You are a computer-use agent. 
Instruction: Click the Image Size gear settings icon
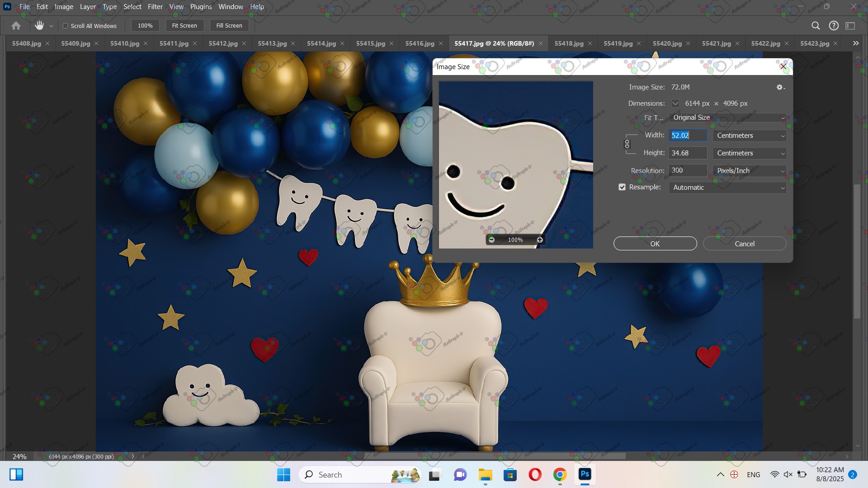[780, 87]
